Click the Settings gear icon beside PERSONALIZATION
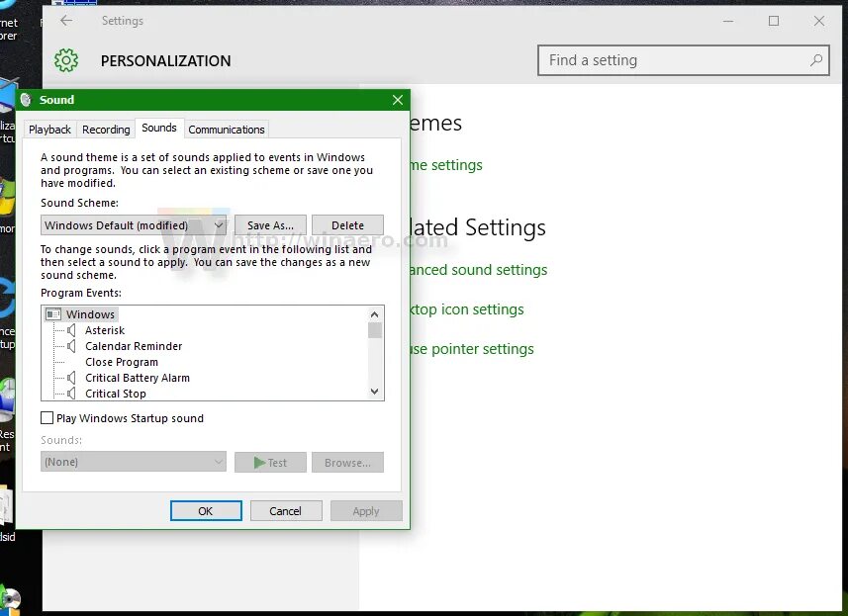848x616 pixels. 66,60
